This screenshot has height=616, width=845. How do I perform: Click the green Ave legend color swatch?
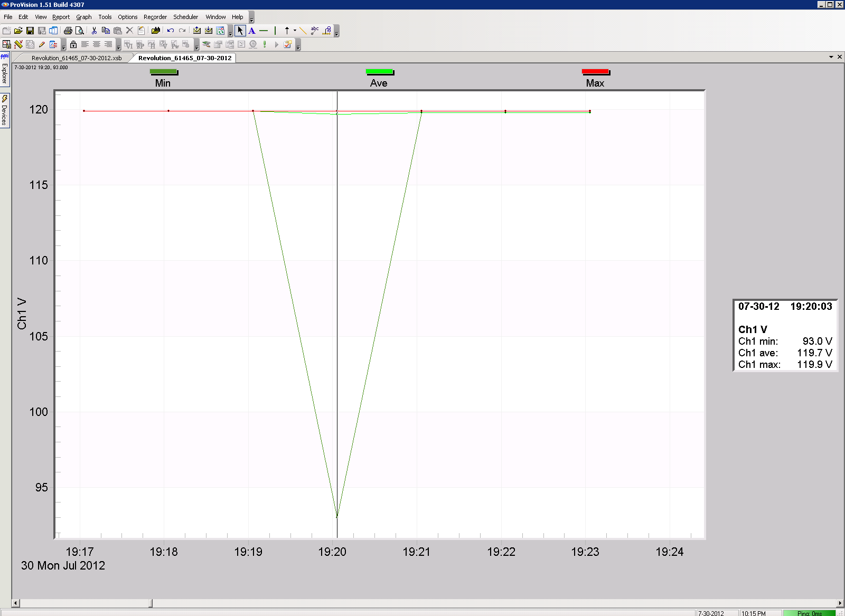tap(379, 71)
